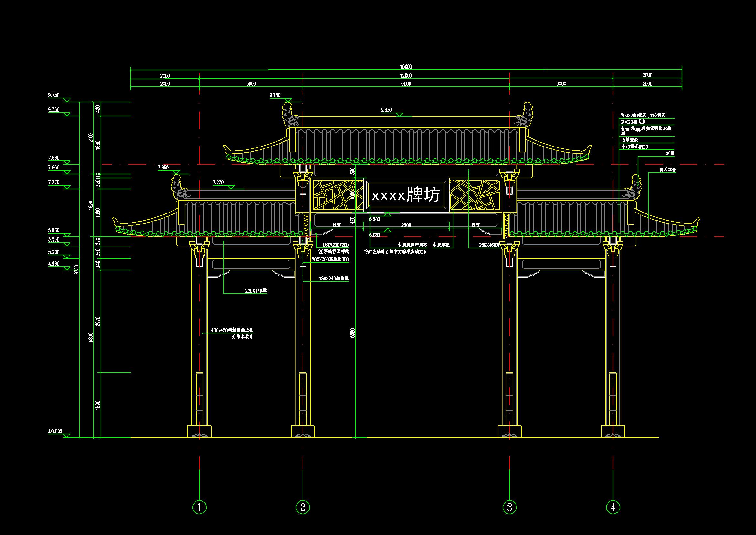756x535 pixels.
Task: Select the '4mm' waterproof membrane annotation
Action: (x=646, y=130)
